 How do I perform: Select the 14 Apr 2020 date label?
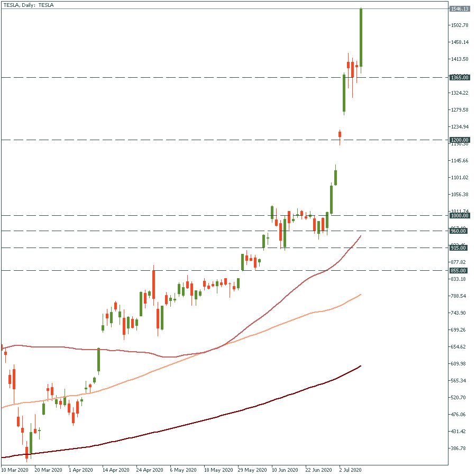click(x=116, y=470)
